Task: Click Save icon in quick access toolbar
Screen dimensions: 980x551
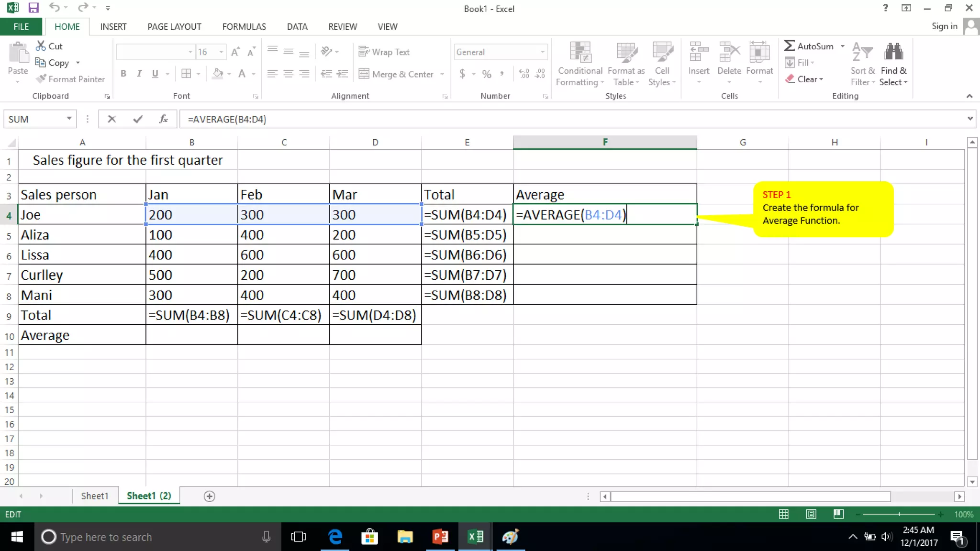Action: 33,8
